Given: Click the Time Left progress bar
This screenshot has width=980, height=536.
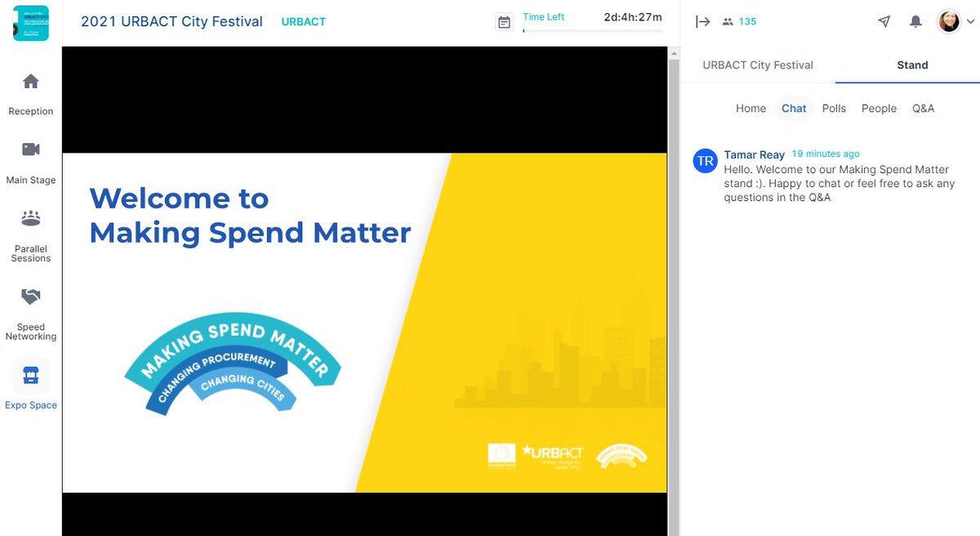Looking at the screenshot, I should pyautogui.click(x=592, y=31).
